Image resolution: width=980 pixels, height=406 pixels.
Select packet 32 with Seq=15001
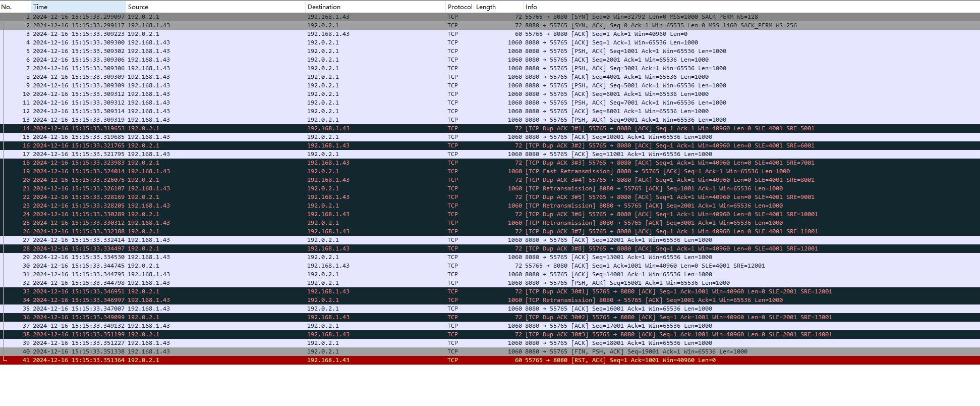point(490,283)
